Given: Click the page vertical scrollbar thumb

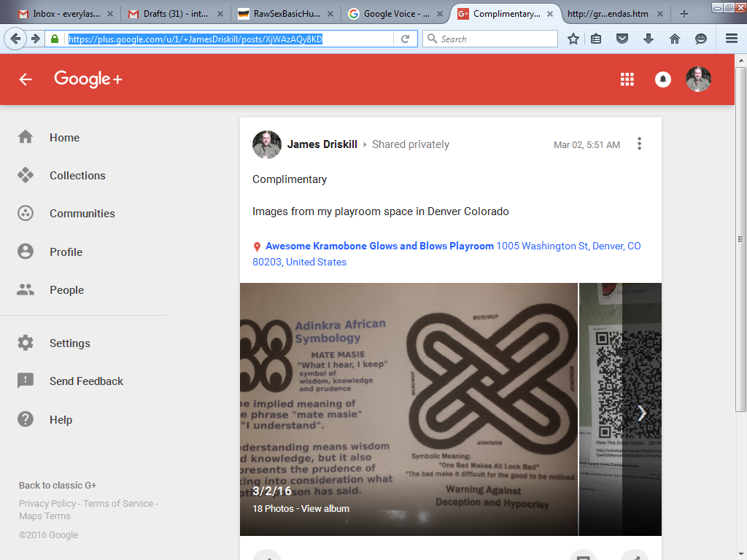Looking at the screenshot, I should point(740,238).
